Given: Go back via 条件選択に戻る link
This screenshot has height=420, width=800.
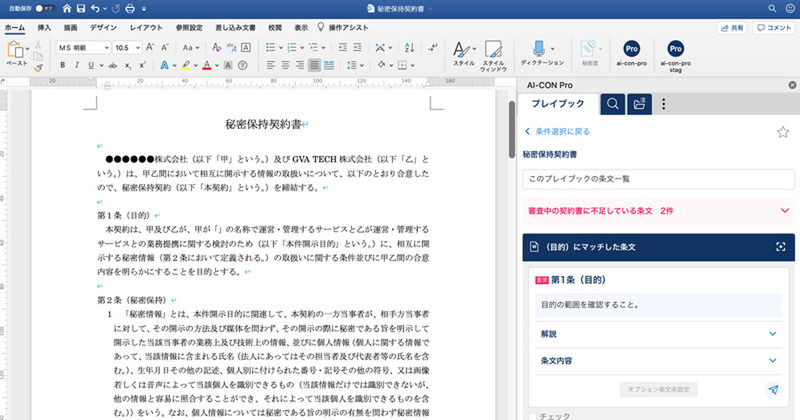Looking at the screenshot, I should 557,132.
